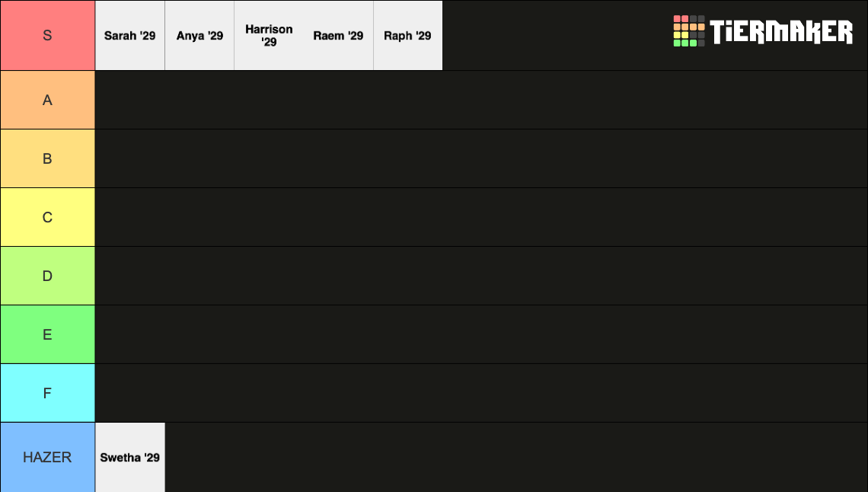
Task: Click the green E tier label
Action: point(48,334)
